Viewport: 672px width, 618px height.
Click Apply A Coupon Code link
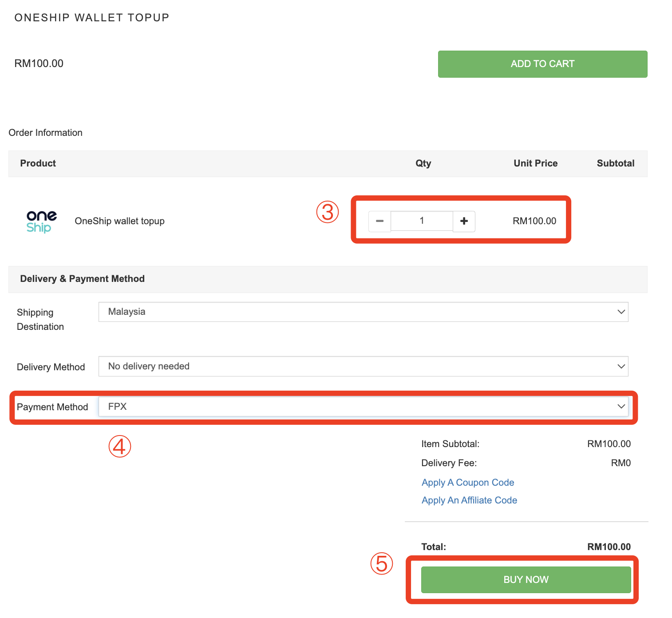pyautogui.click(x=468, y=483)
